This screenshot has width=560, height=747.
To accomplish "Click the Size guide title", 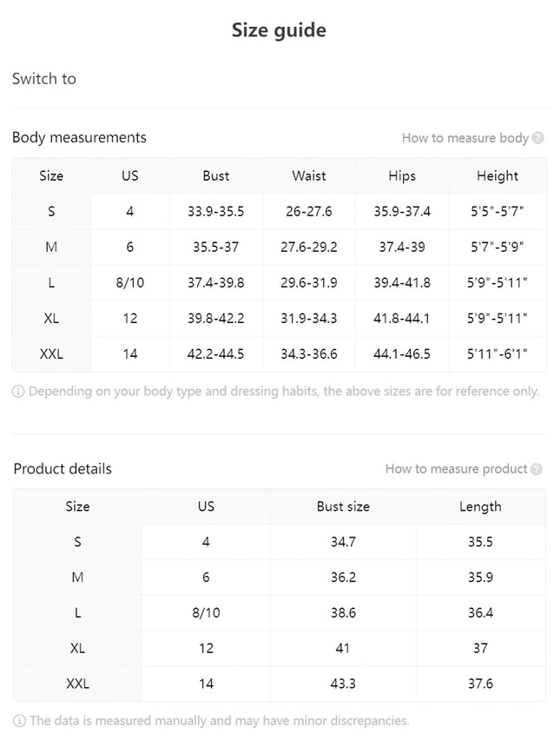I will click(279, 30).
